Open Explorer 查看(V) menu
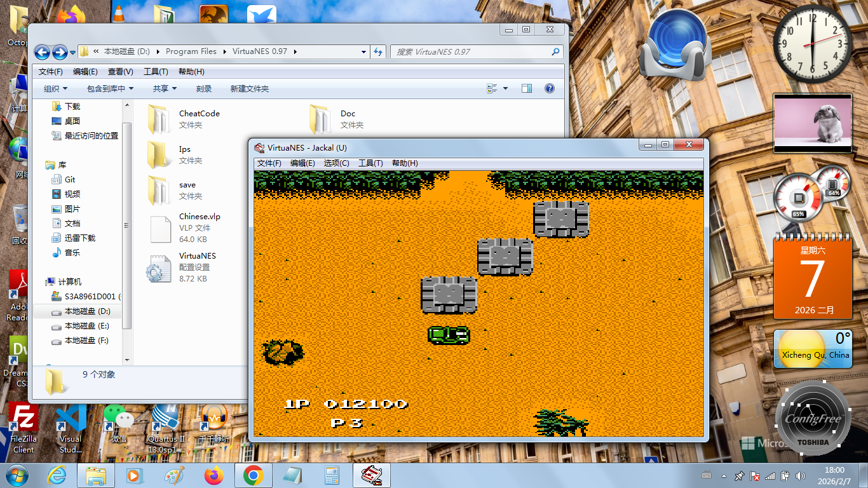 [120, 72]
